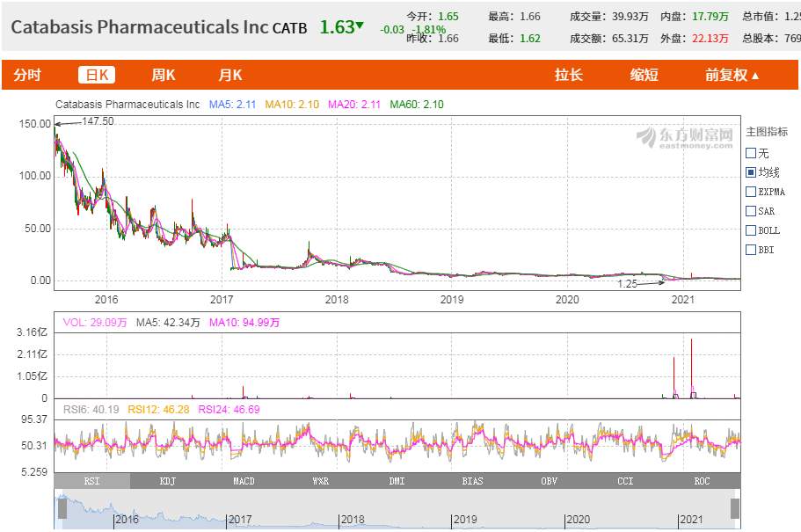This screenshot has width=801, height=532.
Task: Click the right handle of timeline range slider
Action: click(735, 508)
